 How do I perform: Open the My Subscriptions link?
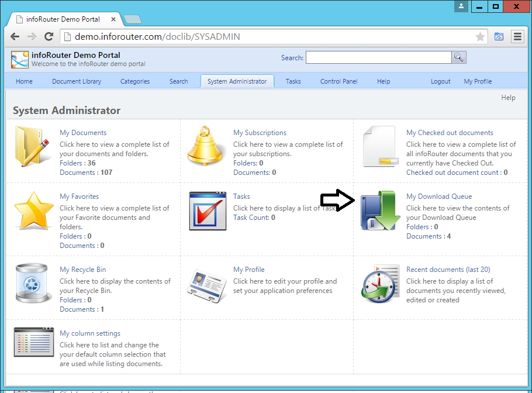tap(260, 133)
